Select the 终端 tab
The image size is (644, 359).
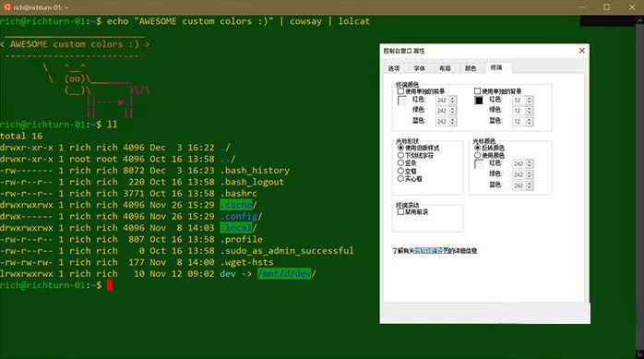tap(496, 67)
